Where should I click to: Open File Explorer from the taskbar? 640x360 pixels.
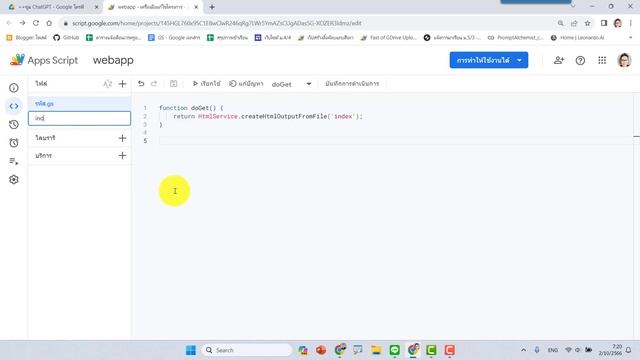376,350
